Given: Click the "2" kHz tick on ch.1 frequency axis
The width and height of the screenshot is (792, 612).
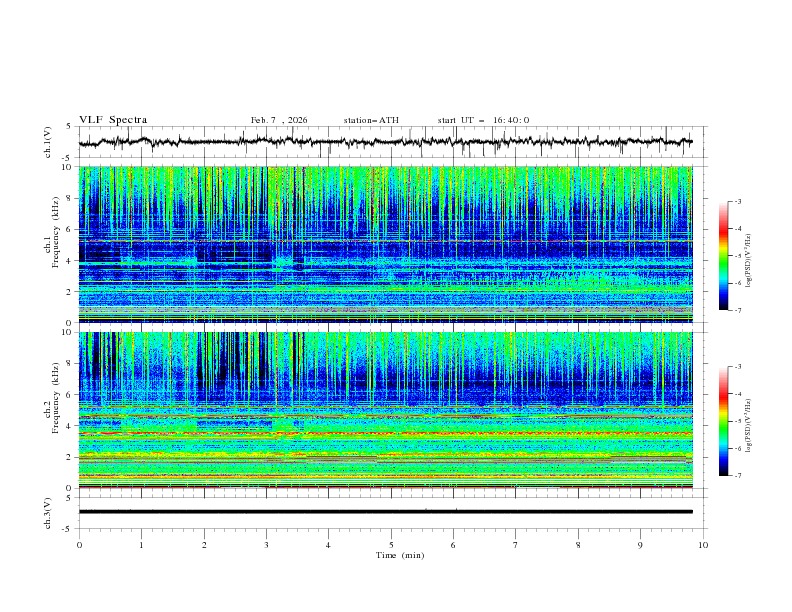Looking at the screenshot, I should click(x=71, y=291).
